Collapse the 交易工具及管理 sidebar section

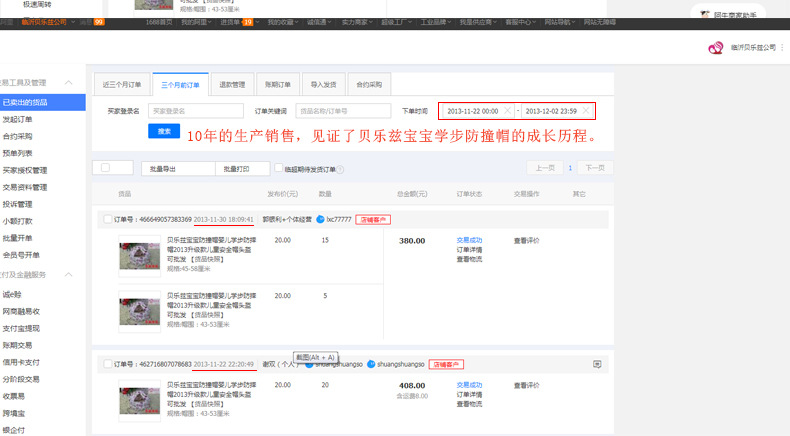[69, 83]
